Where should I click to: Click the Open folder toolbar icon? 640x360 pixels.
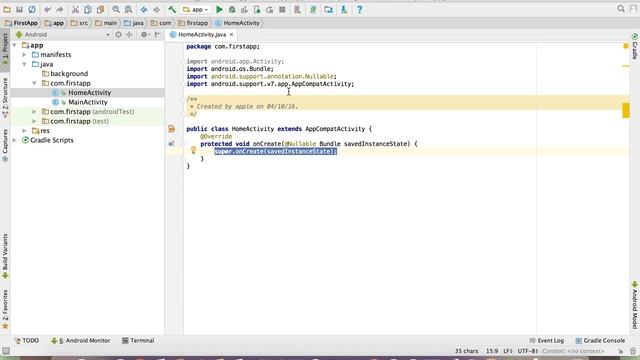click(7, 9)
